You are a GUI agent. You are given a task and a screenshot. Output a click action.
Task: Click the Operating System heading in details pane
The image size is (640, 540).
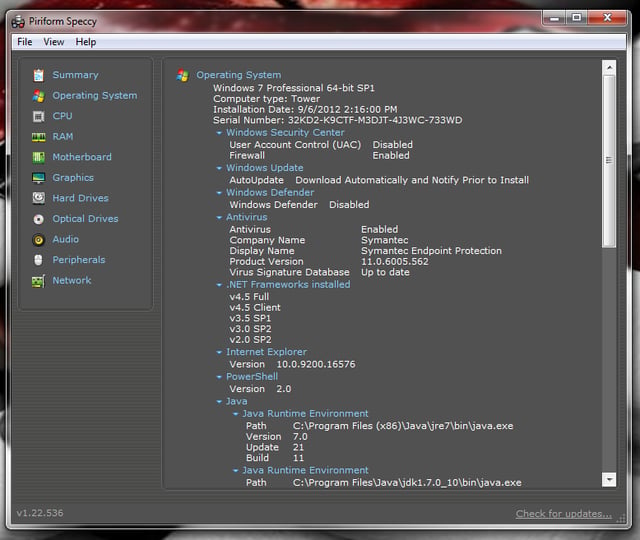coord(239,75)
